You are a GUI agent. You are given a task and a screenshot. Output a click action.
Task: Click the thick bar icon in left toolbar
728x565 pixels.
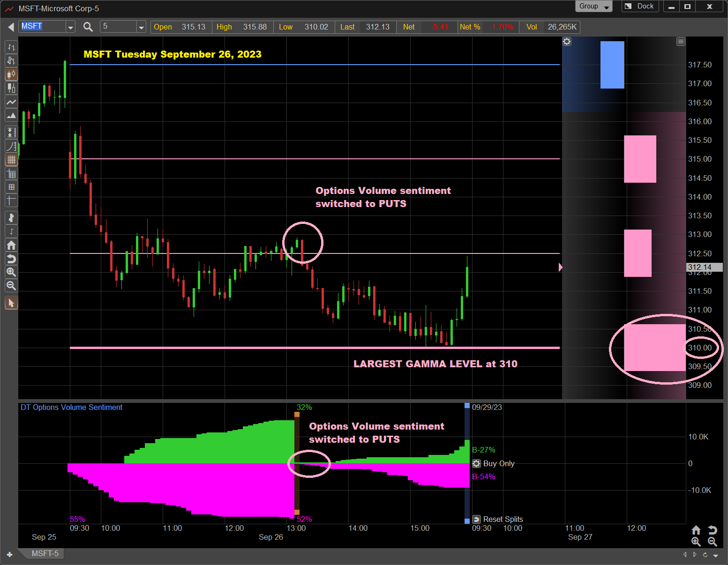click(11, 217)
